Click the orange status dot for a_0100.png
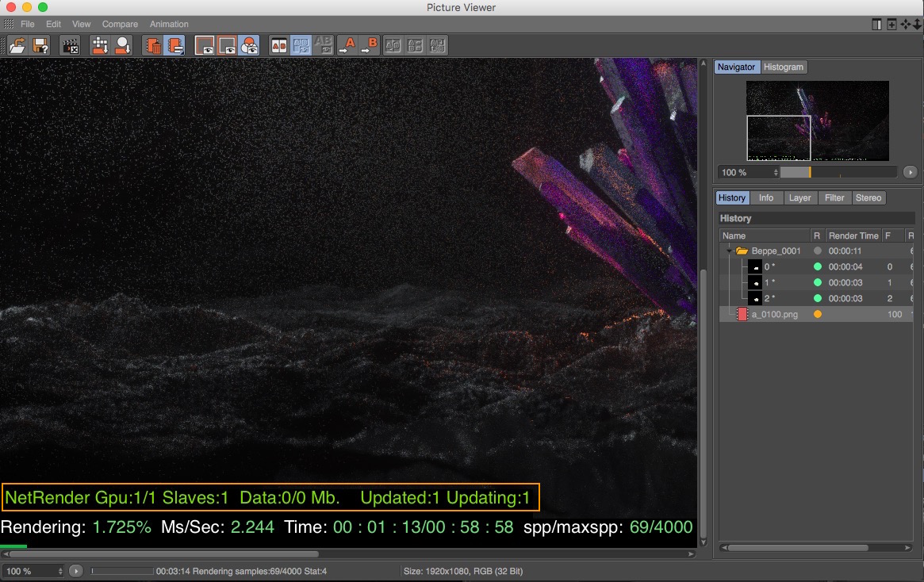This screenshot has height=582, width=924. click(x=818, y=315)
